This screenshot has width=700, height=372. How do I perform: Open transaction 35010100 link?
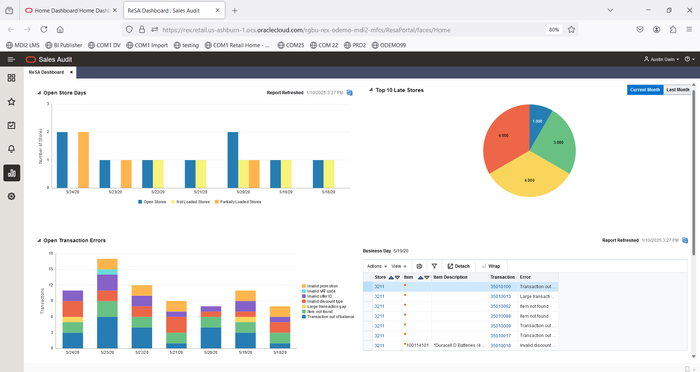click(500, 287)
